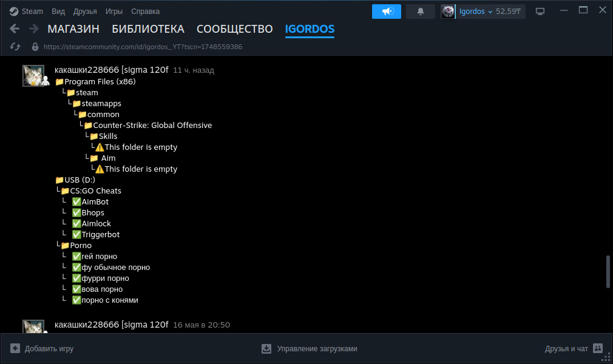613x364 pixels.
Task: Click the 'Program Files (x86)' folder line
Action: (x=96, y=82)
